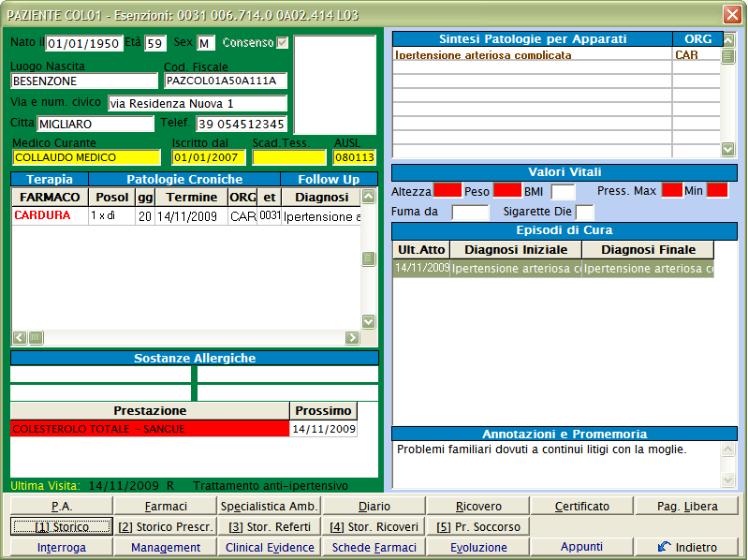Viewport: 748px width, 560px height.
Task: Click the Annotazioni e Promemoria text area
Action: [556, 464]
